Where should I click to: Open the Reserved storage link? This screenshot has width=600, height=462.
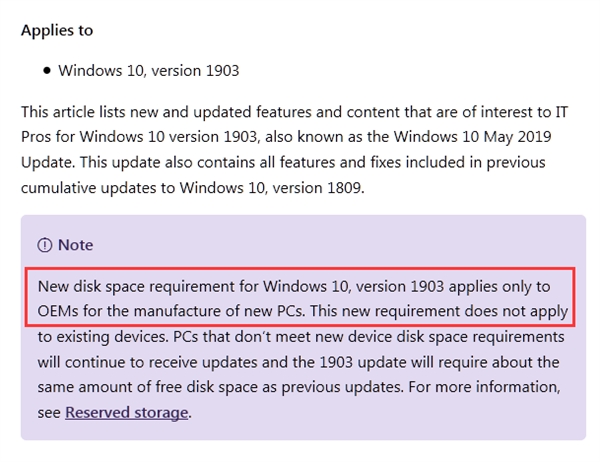coord(127,412)
